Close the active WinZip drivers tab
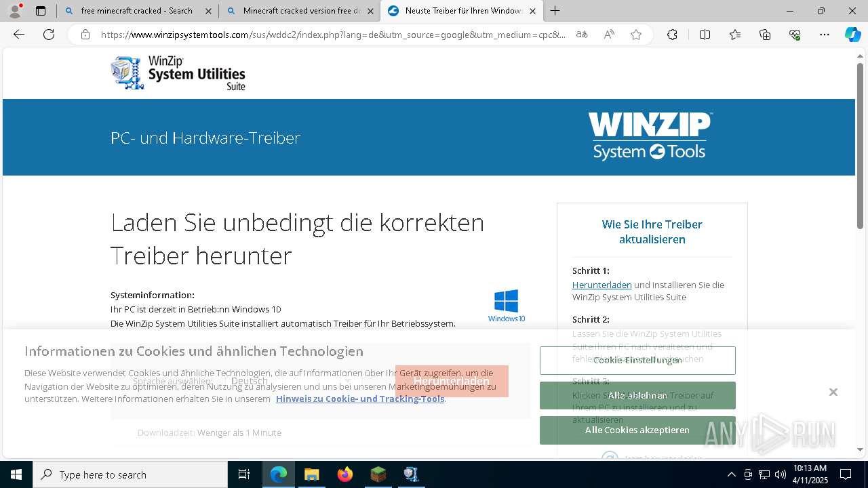Viewport: 868px width, 488px height. (x=532, y=11)
